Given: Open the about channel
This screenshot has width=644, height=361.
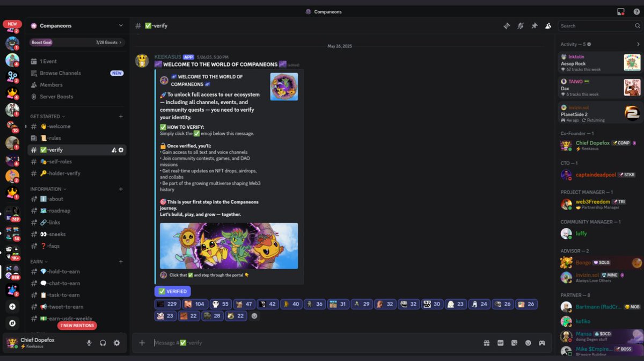Looking at the screenshot, I should click(x=77, y=199).
